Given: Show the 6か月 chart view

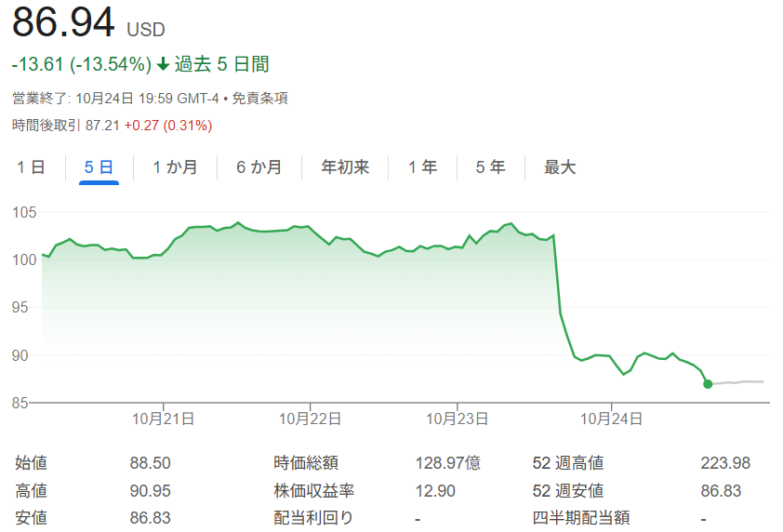Looking at the screenshot, I should (x=259, y=167).
